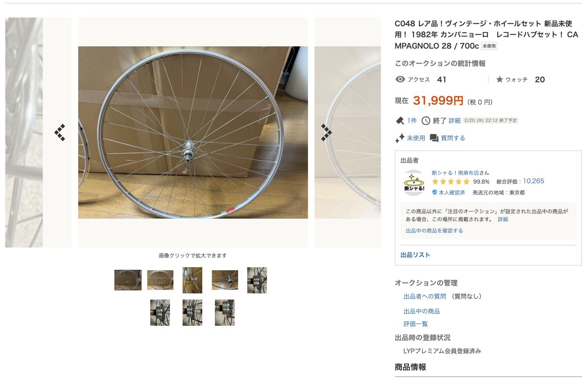Select the third thumbnail showing hub closeup
The image size is (588, 380).
tap(192, 280)
